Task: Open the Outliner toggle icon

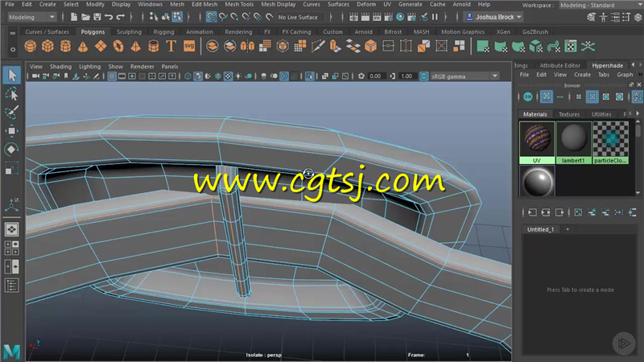Action: pyautogui.click(x=11, y=286)
